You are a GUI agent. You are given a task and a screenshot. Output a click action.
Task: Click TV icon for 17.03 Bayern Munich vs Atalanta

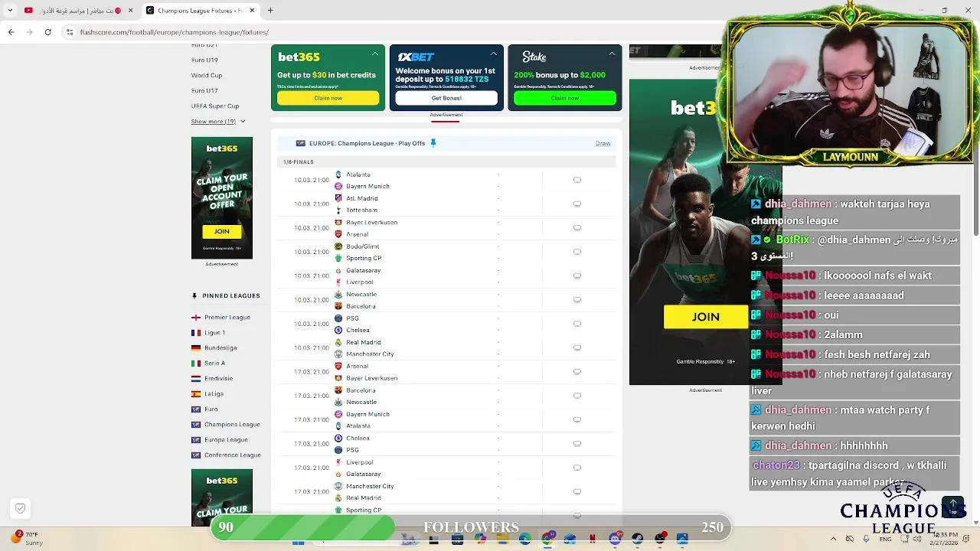pyautogui.click(x=577, y=420)
